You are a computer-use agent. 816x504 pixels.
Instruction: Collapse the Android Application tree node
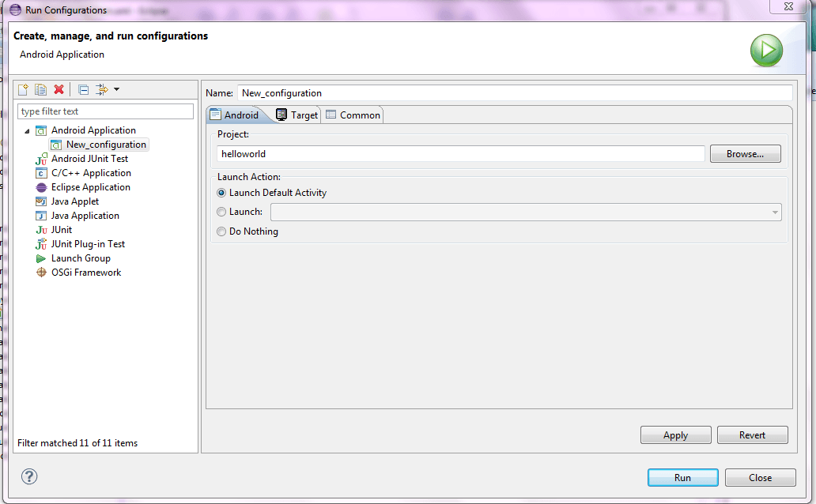tap(27, 131)
